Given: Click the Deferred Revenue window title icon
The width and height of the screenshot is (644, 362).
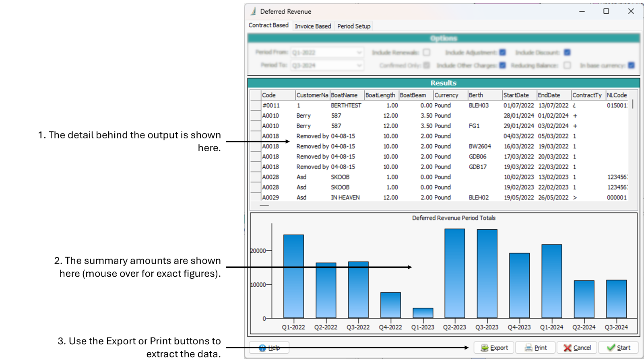Looking at the screenshot, I should click(x=253, y=11).
